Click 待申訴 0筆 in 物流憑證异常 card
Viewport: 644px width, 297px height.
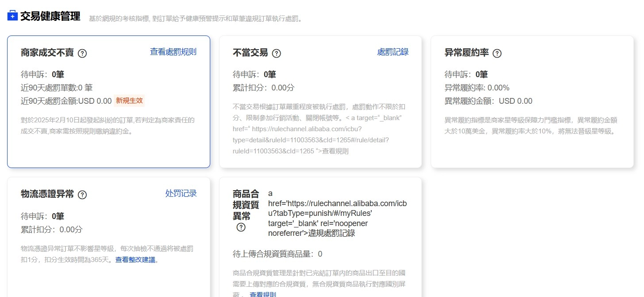coord(42,216)
